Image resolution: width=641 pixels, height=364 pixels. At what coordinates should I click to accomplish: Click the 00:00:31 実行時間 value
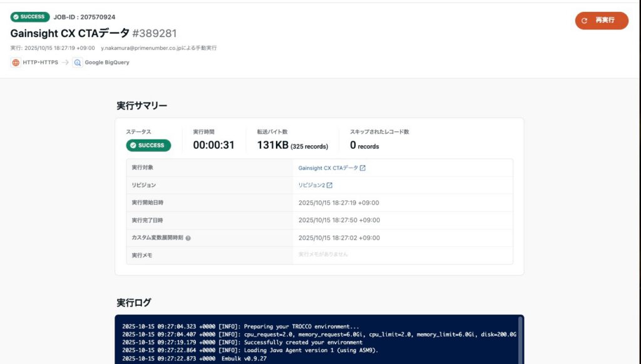213,145
